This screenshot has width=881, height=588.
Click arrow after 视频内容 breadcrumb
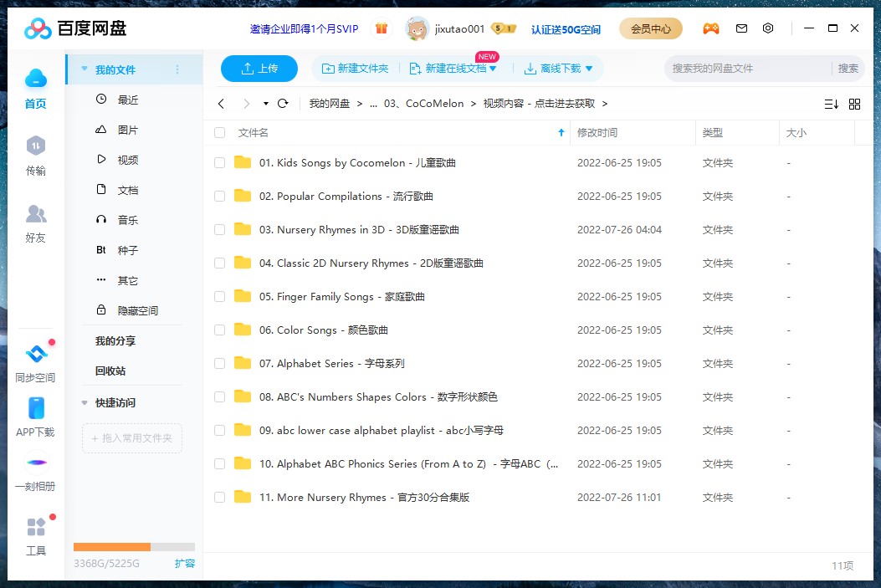click(605, 104)
